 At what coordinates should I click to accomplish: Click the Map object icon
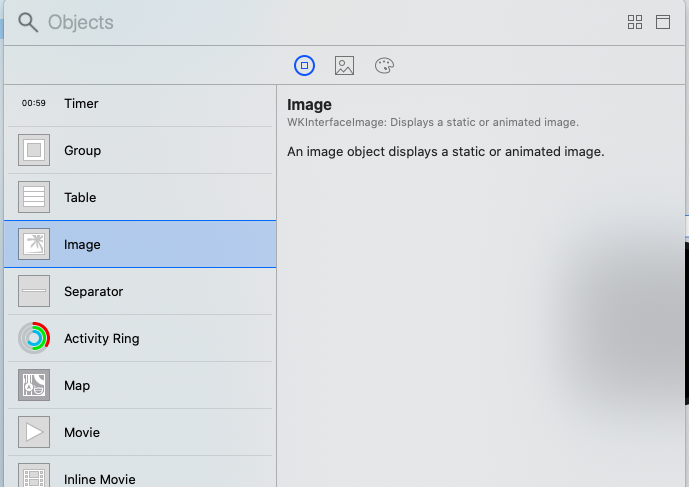[x=34, y=385]
